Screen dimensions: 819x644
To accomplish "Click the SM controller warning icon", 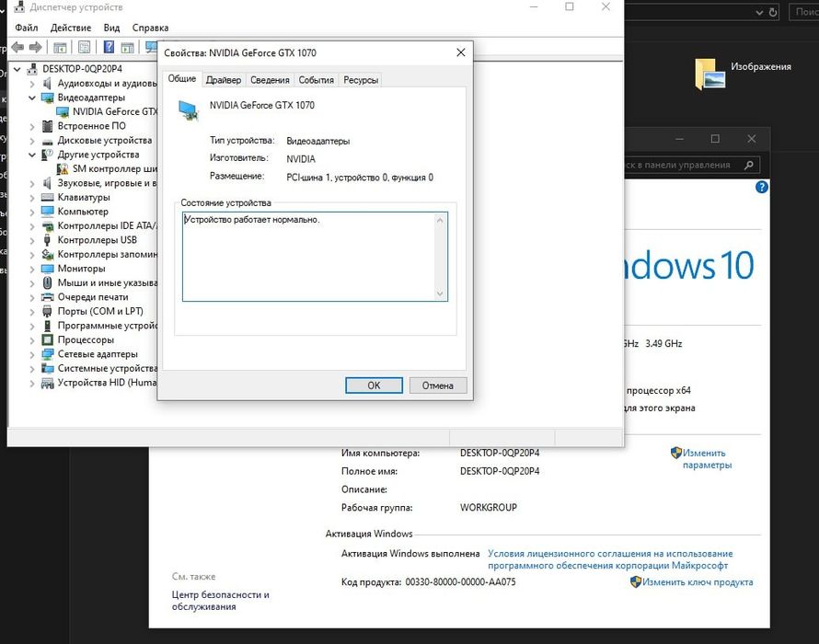I will (63, 168).
